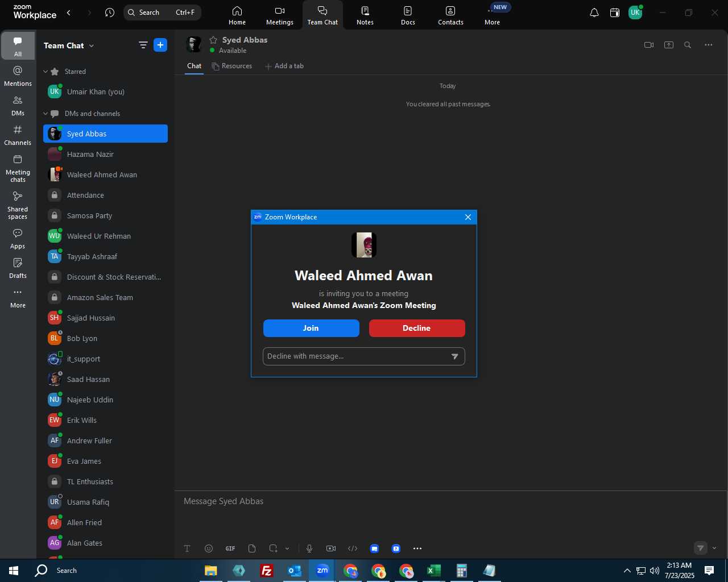Switch to the Resources tab

[x=231, y=66]
